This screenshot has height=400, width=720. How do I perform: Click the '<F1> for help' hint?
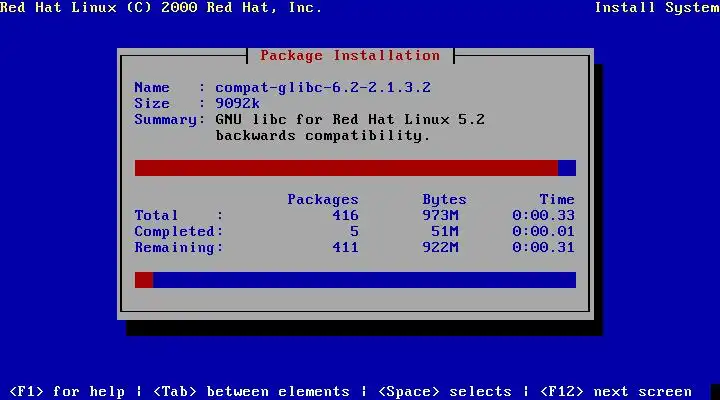pyautogui.click(x=67, y=391)
